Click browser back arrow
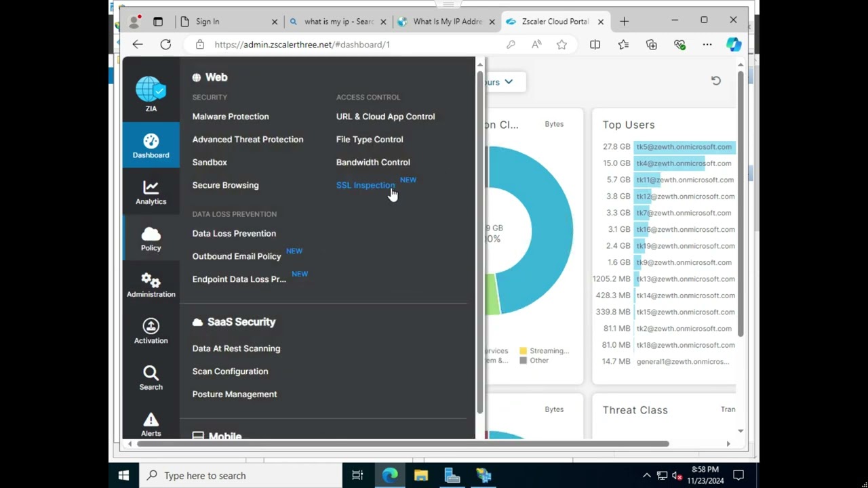The height and width of the screenshot is (488, 868). coord(138,44)
